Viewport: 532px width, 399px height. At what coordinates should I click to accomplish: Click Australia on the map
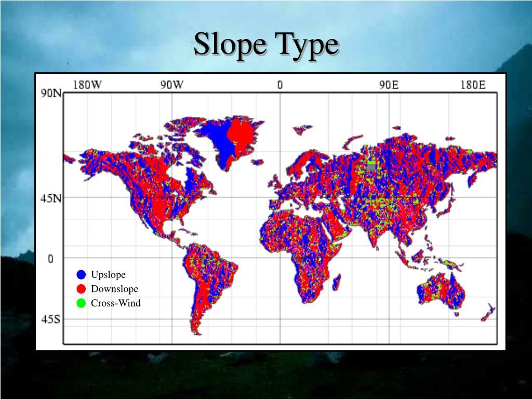click(x=441, y=292)
